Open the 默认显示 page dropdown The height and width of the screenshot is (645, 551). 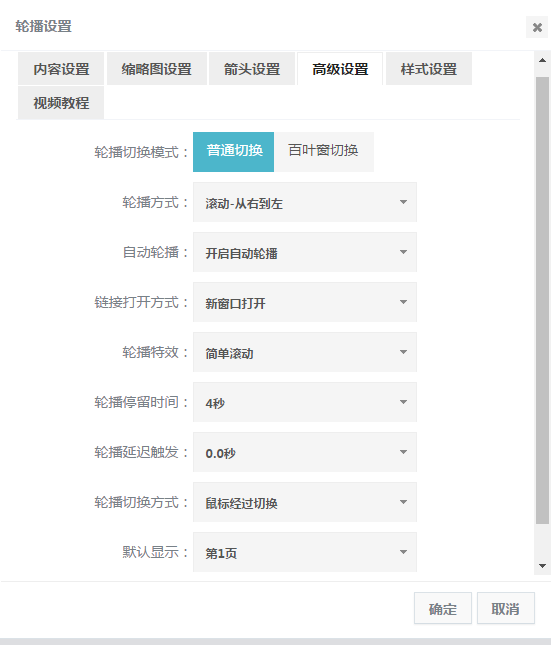point(305,552)
